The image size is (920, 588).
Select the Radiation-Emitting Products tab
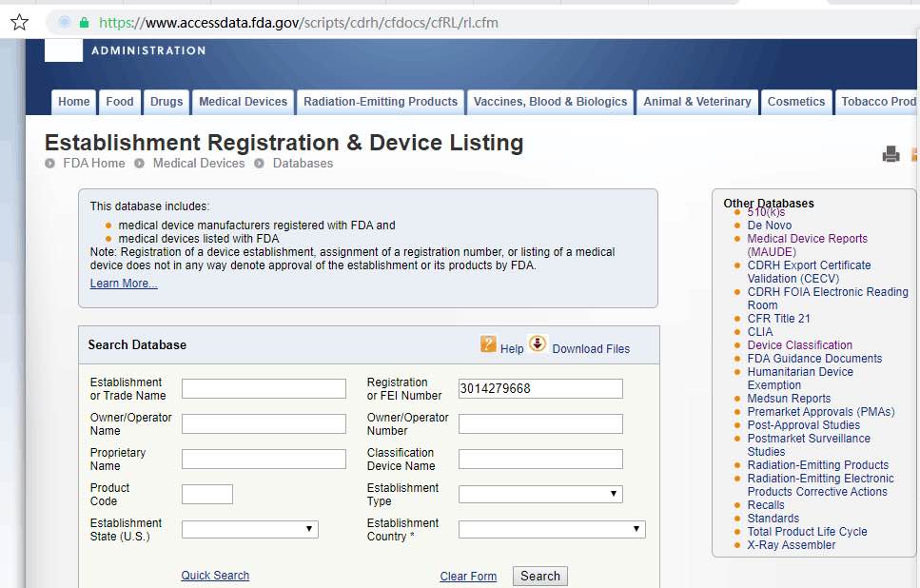pos(380,102)
